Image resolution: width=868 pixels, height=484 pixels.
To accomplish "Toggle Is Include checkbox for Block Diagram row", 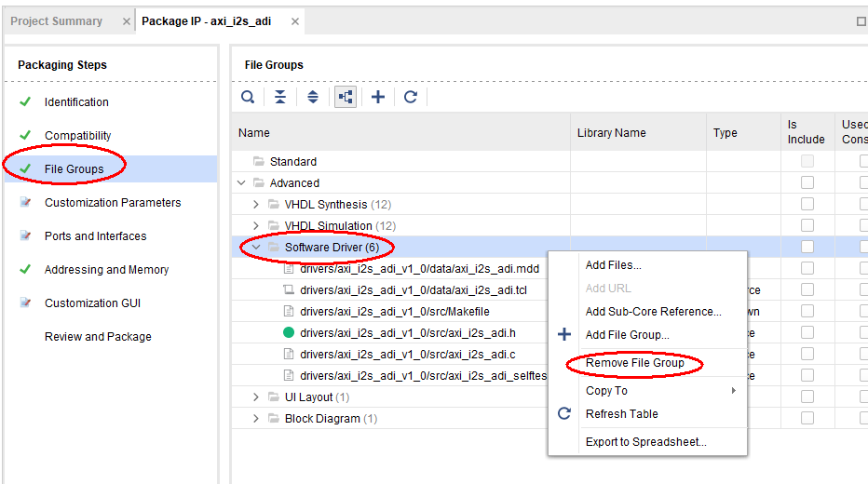I will [x=807, y=418].
